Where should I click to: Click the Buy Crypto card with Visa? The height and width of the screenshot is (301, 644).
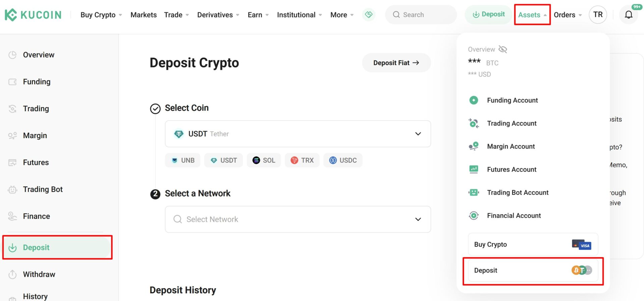533,244
